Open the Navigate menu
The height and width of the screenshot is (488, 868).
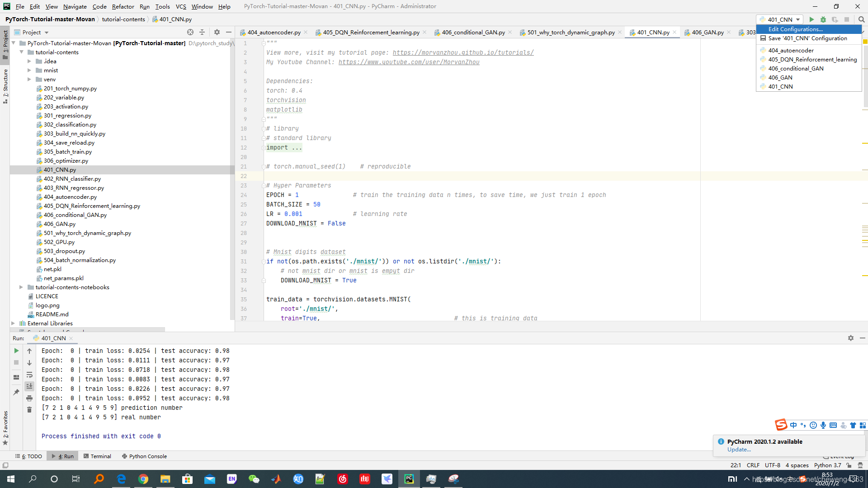click(x=75, y=6)
